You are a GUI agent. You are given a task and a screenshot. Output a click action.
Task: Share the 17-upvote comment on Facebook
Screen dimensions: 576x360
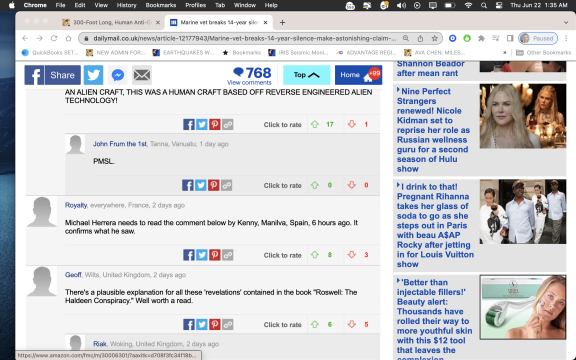[x=189, y=125]
